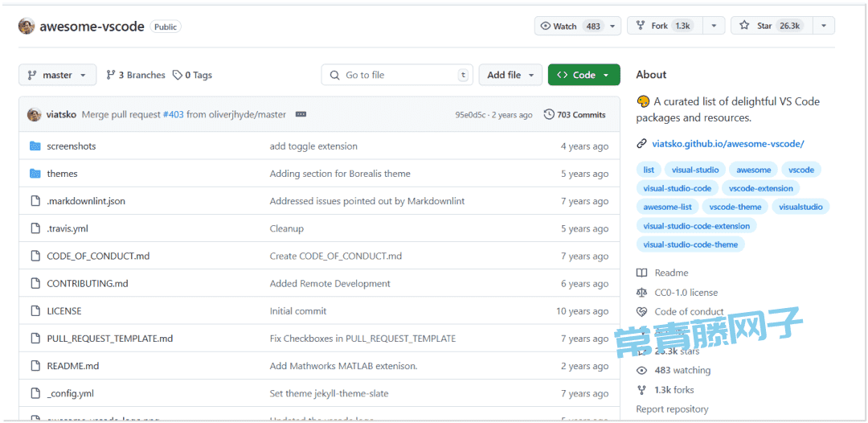Select the 'visual-studio' topic tag

695,170
